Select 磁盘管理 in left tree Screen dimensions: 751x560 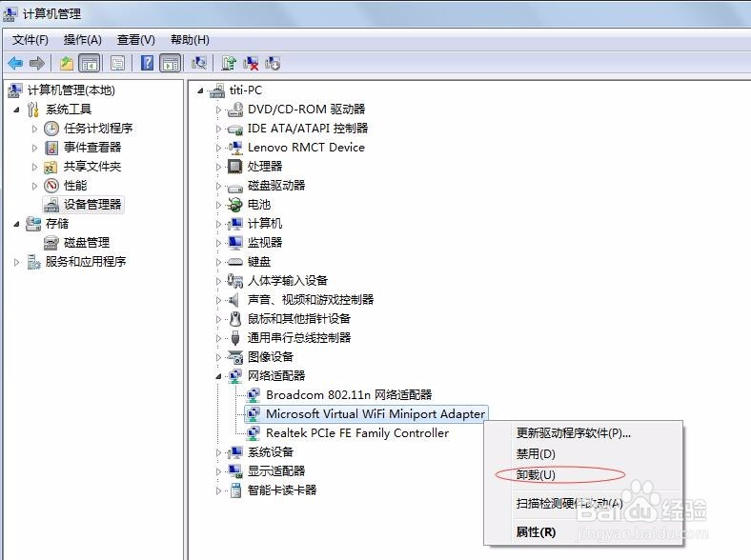pyautogui.click(x=87, y=243)
